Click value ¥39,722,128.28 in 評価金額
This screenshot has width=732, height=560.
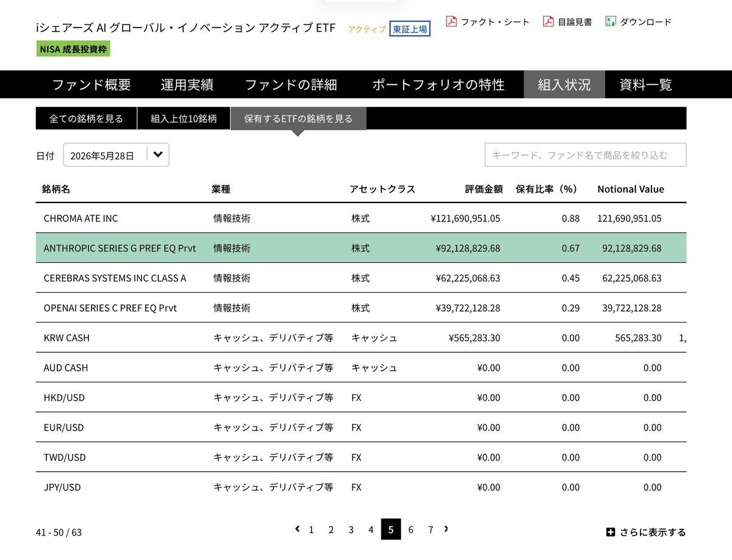[468, 308]
